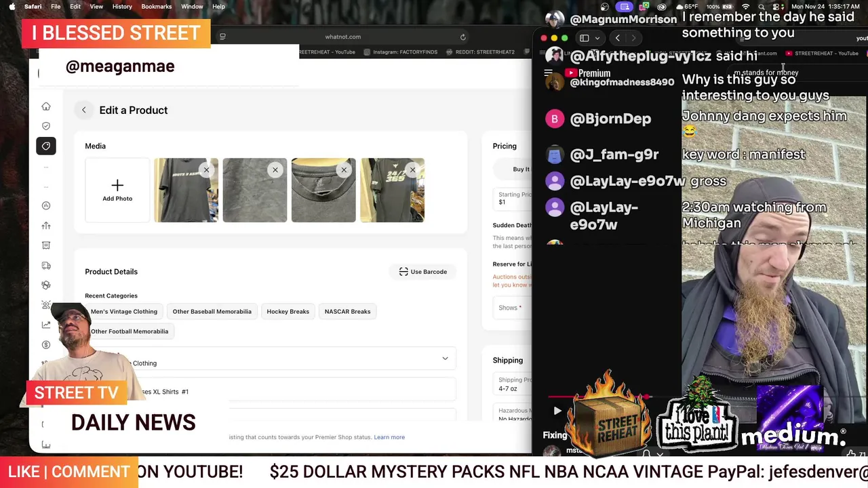Open the bar chart circle icon in sidebar
Screen dimensions: 868x488
(x=46, y=205)
